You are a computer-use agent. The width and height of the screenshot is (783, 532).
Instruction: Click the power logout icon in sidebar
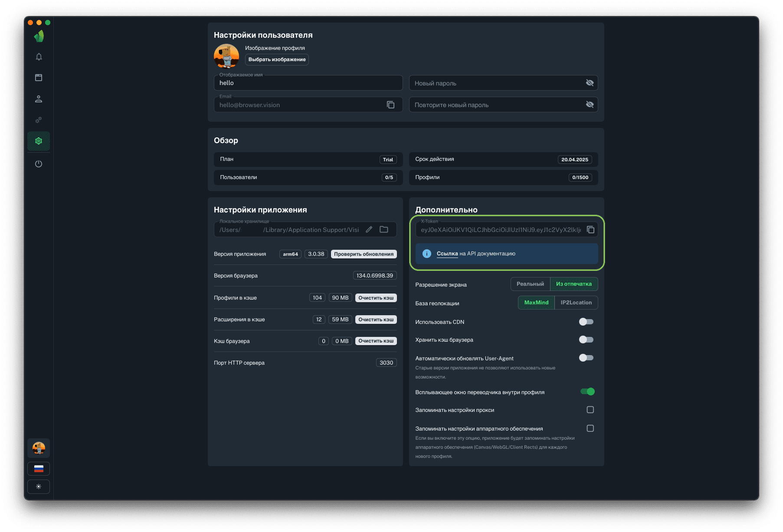[x=39, y=164]
